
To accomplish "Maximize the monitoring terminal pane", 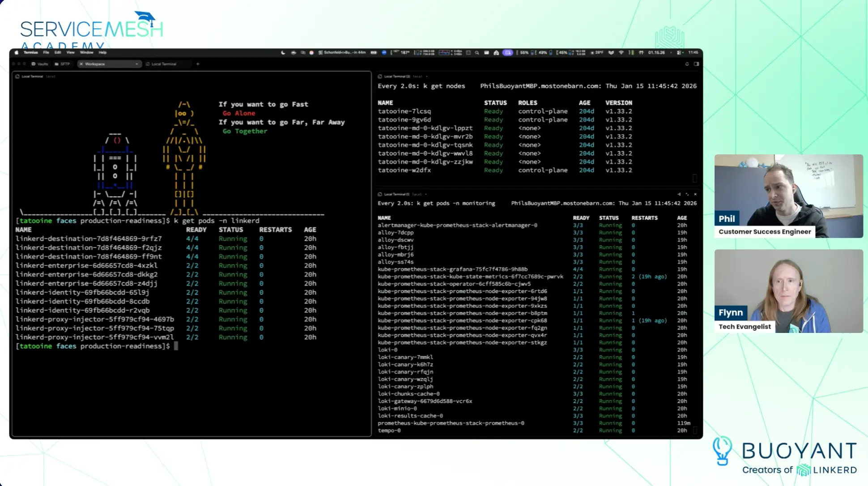I will (687, 194).
